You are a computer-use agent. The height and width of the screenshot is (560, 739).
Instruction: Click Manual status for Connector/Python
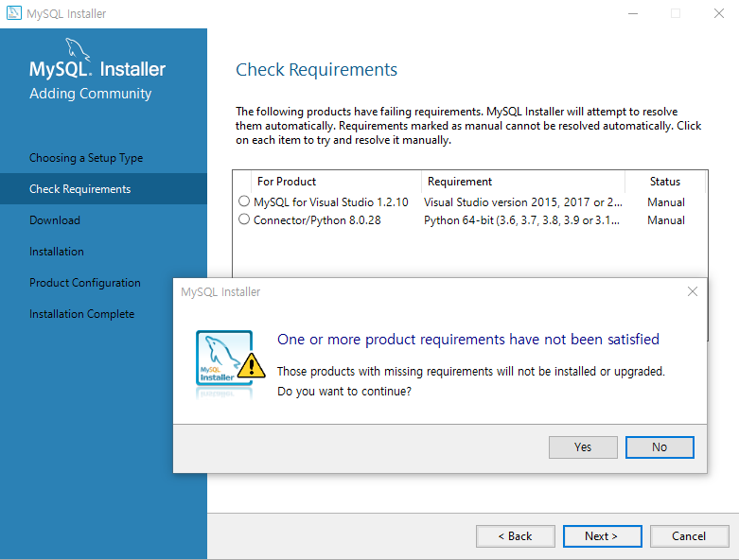[666, 220]
